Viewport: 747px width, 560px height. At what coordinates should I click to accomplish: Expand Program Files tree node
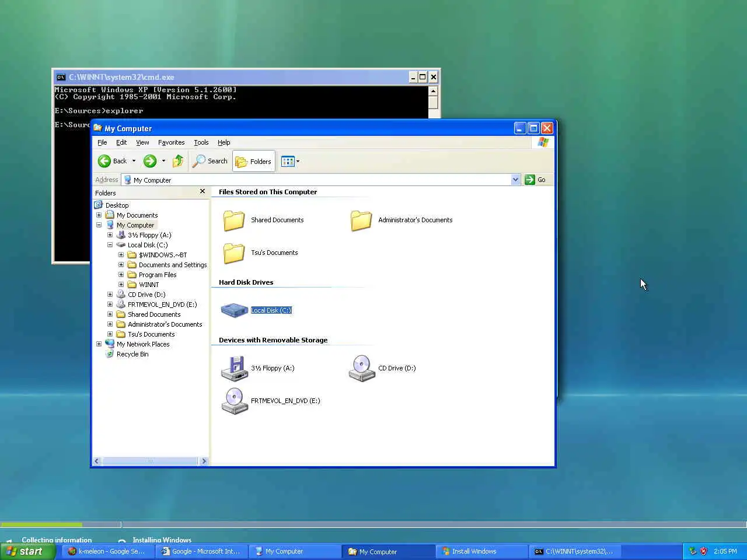pos(121,275)
